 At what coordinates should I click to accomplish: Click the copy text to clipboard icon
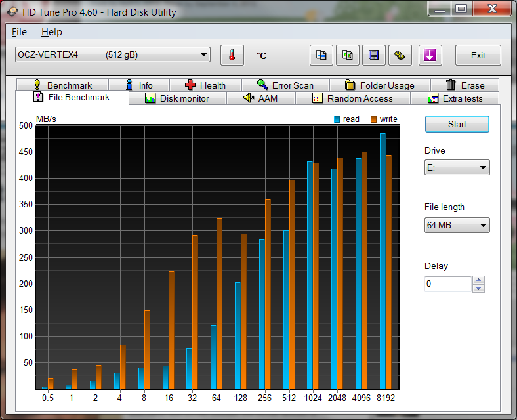(x=321, y=55)
